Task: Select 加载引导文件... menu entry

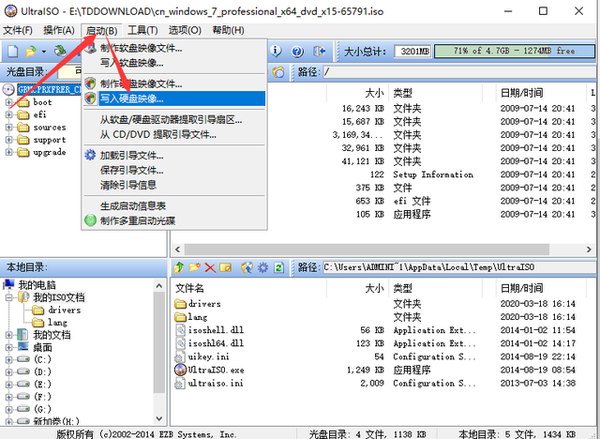Action: (x=174, y=155)
